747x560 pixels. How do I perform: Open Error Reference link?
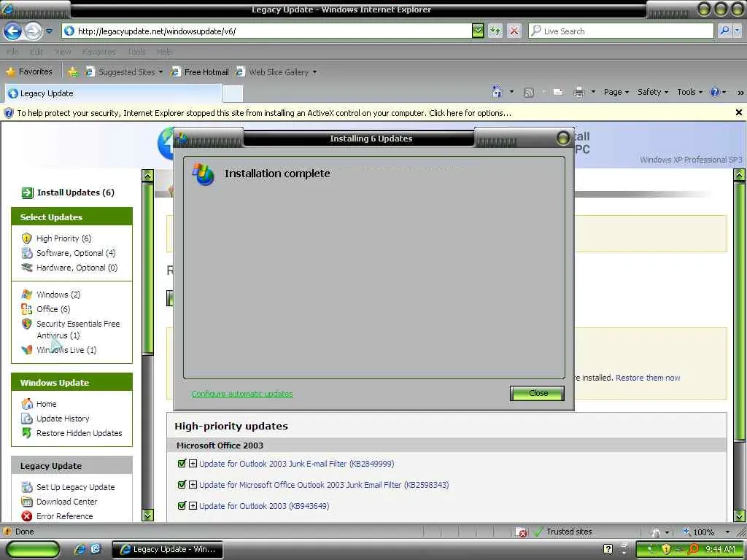click(64, 517)
